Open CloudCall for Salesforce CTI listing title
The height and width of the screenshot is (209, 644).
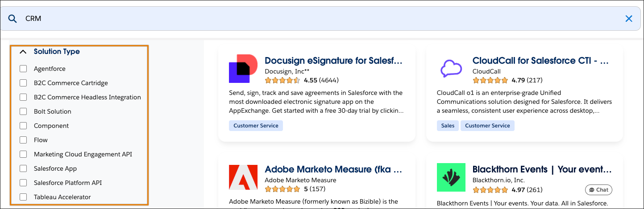[541, 61]
